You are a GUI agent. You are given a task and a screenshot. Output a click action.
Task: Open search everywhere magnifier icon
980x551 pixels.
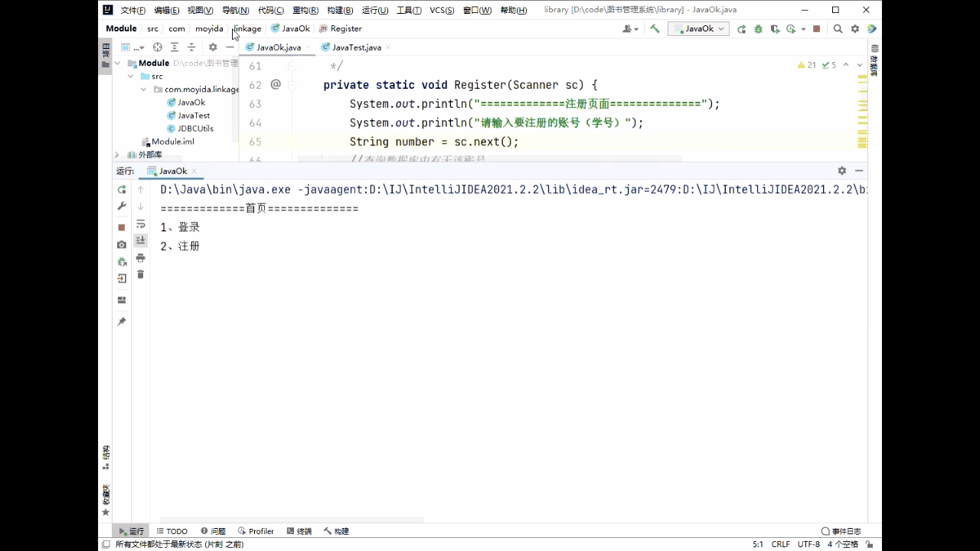point(838,29)
